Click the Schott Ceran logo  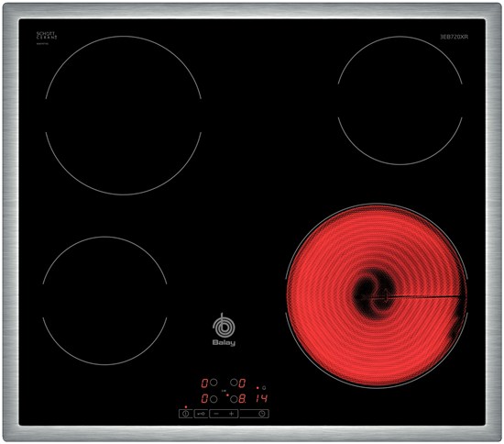tap(47, 36)
